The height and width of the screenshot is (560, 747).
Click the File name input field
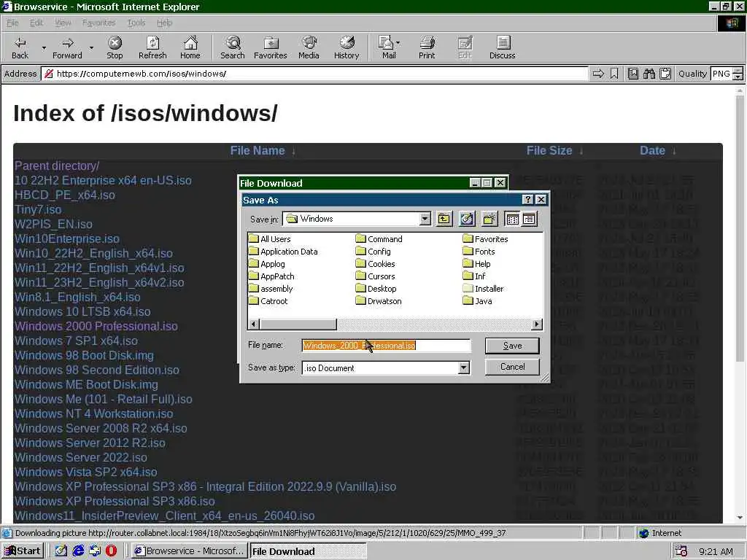pyautogui.click(x=386, y=345)
